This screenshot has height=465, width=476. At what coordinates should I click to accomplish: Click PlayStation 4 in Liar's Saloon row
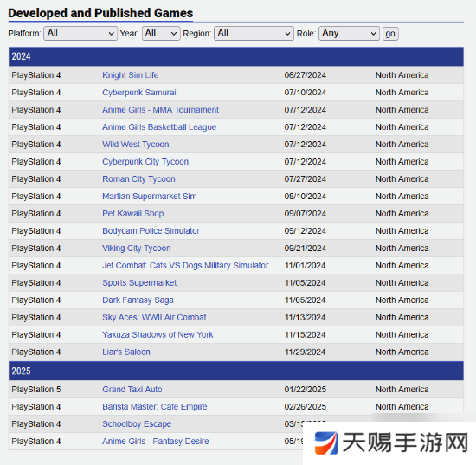(36, 352)
